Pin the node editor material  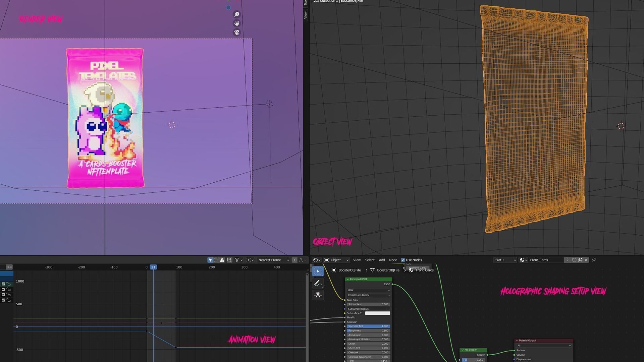pyautogui.click(x=594, y=260)
